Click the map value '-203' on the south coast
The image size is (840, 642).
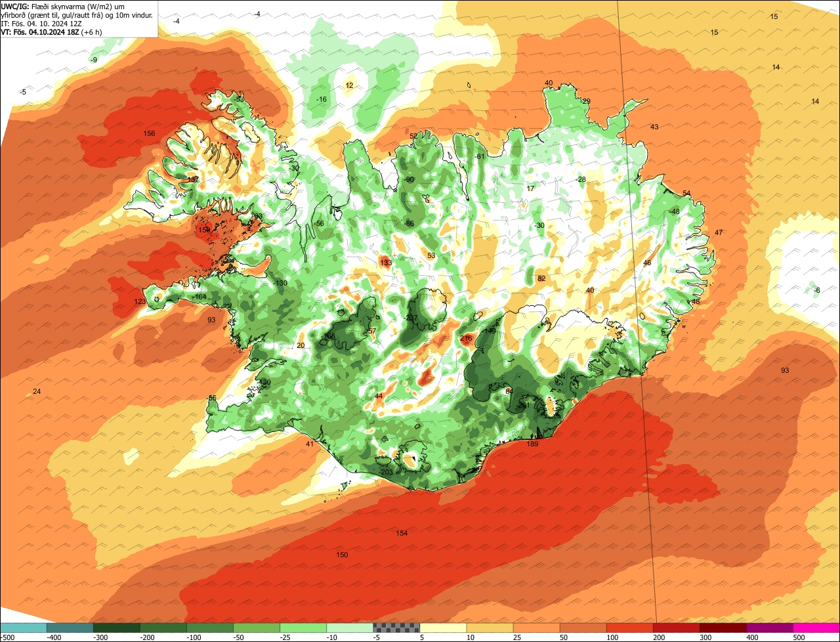[x=387, y=472]
